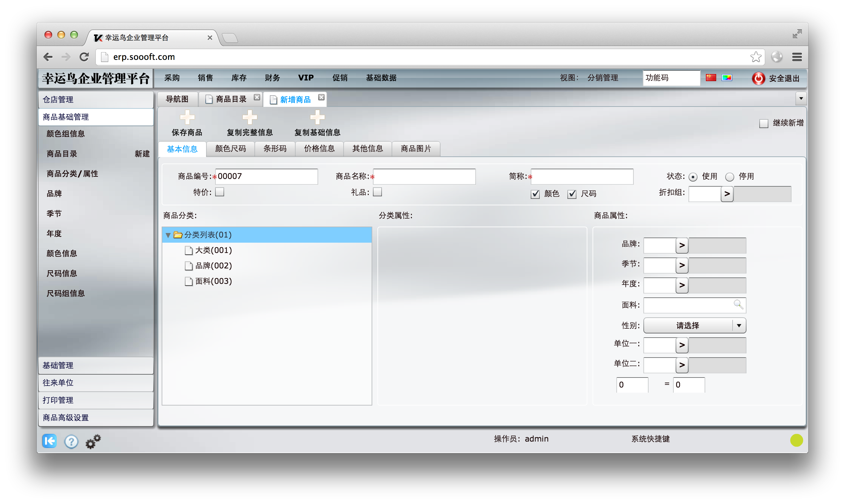Click the 复制基础信息 plus icon
845x504 pixels.
pos(317,117)
